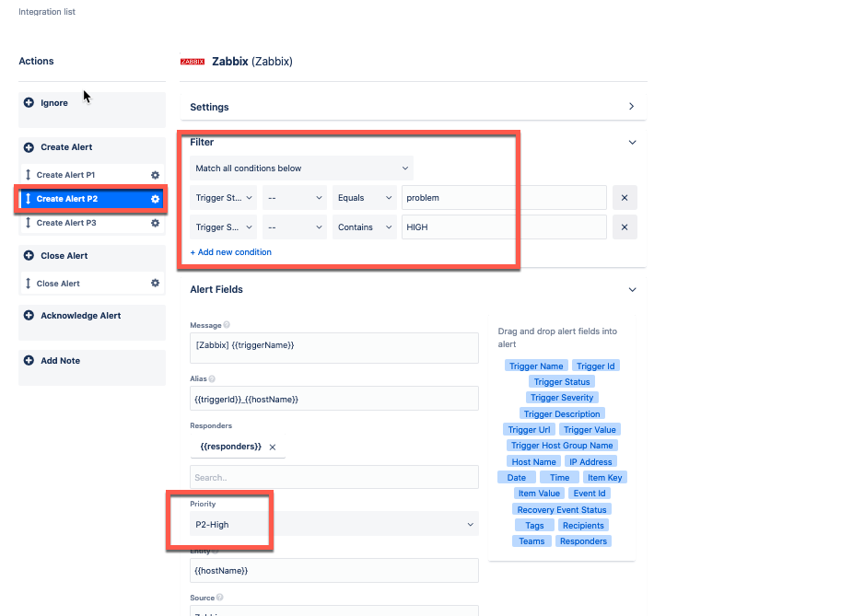Click the plus icon next to Acknowledge Alert
This screenshot has width=841, height=616.
(29, 315)
